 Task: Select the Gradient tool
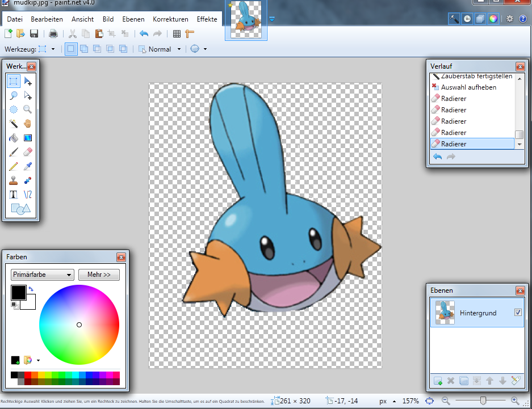click(x=28, y=138)
